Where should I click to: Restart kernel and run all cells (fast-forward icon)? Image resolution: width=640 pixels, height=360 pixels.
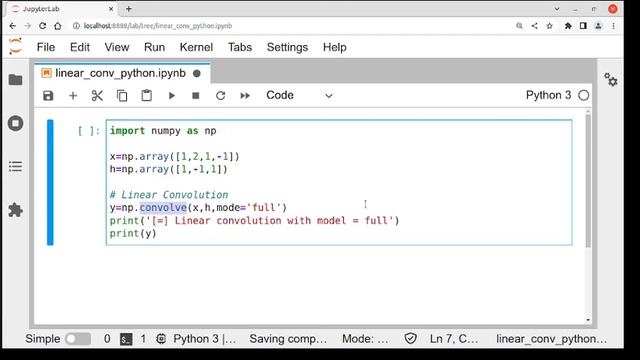245,96
